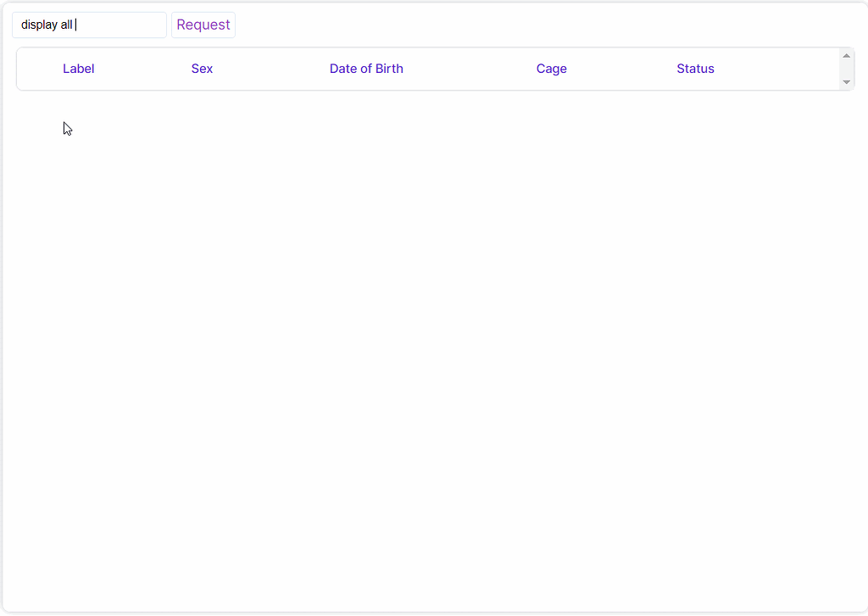Viewport: 868px width, 616px height.
Task: Click the area below the Request button
Action: pos(203,128)
